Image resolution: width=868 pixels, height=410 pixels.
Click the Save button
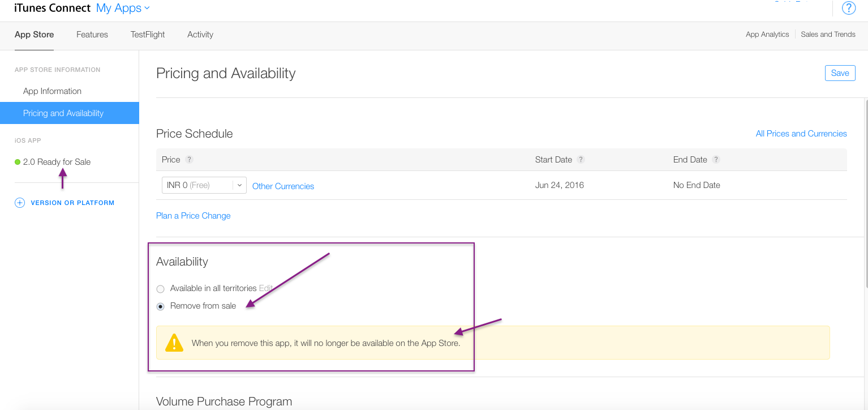point(840,73)
